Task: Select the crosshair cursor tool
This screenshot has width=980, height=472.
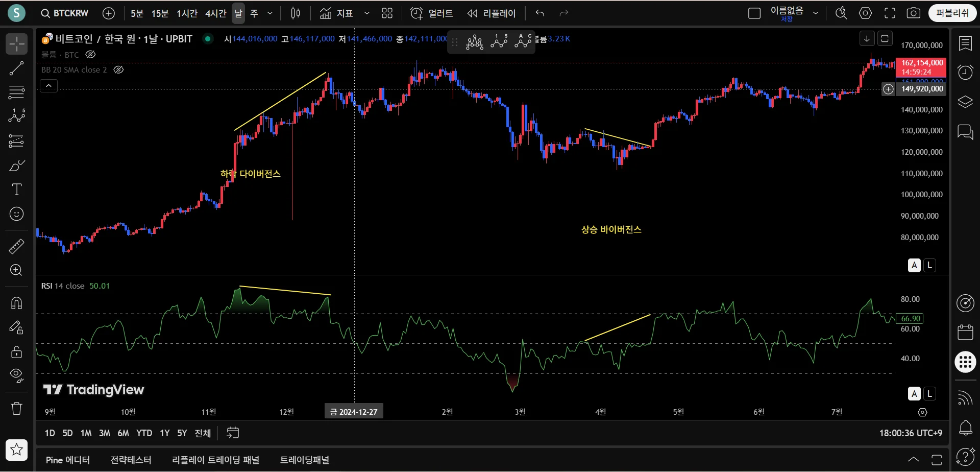Action: coord(16,44)
